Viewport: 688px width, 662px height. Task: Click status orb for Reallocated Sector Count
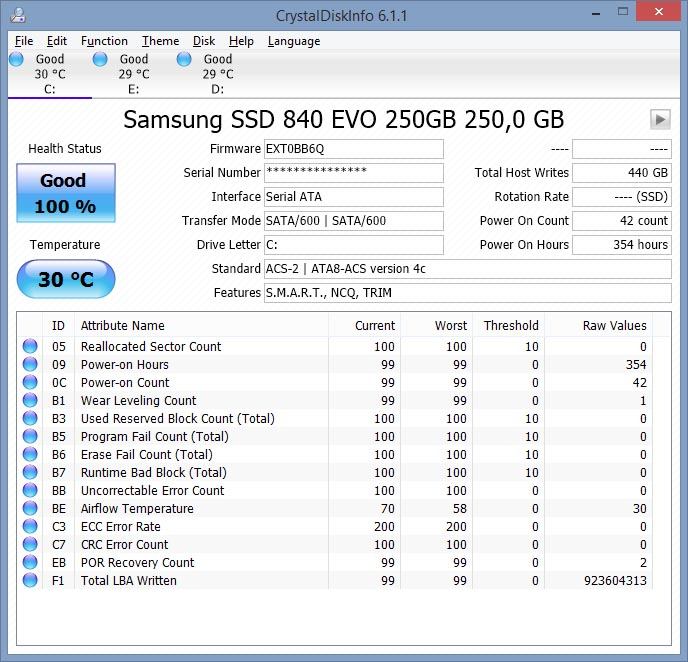point(30,346)
